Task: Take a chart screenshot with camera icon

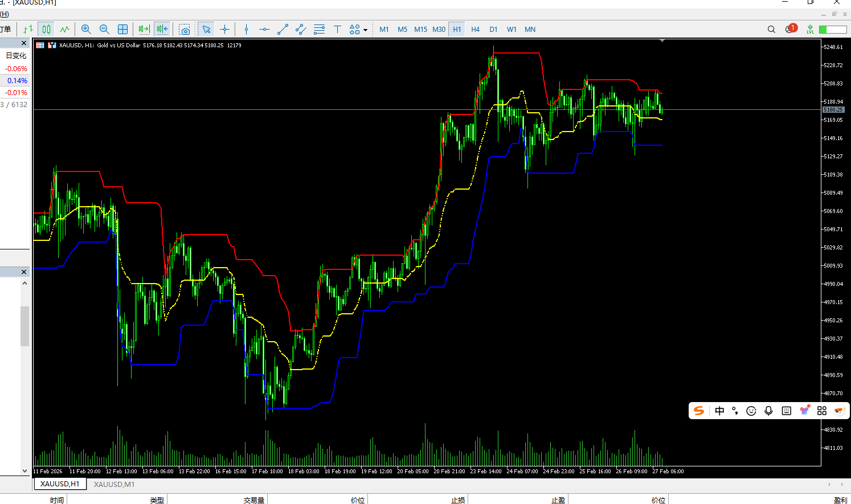Action: (x=184, y=29)
